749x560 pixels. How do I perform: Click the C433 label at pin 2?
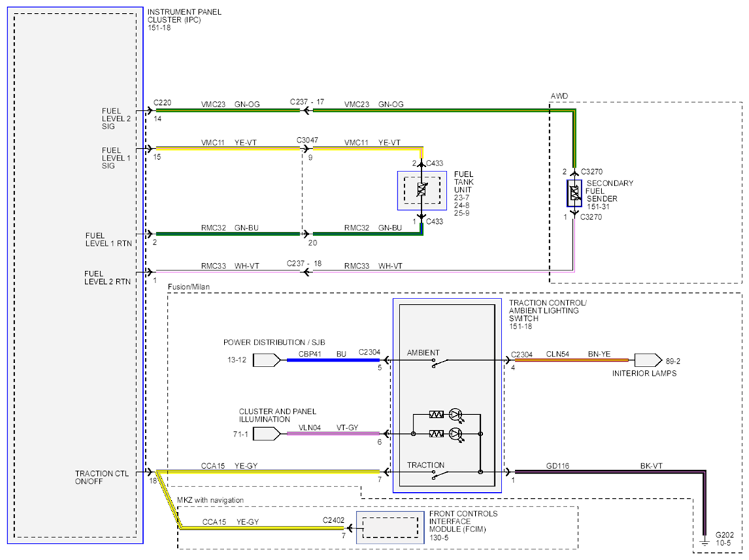coord(434,163)
